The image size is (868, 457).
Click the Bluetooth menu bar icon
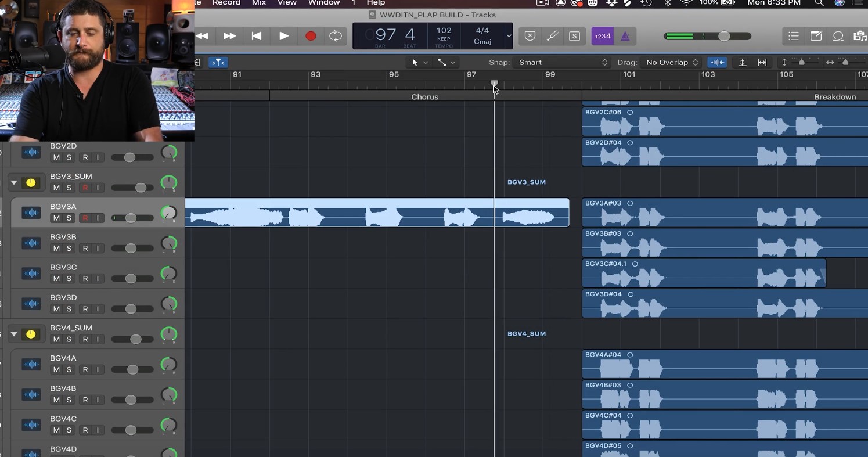tap(667, 3)
